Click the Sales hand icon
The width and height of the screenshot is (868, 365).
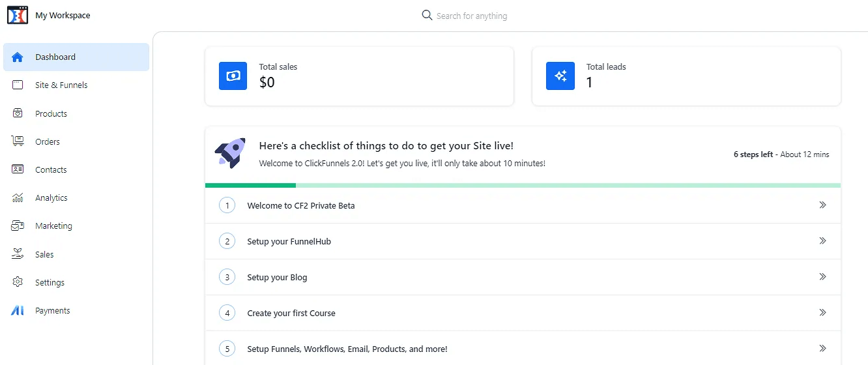(x=18, y=254)
